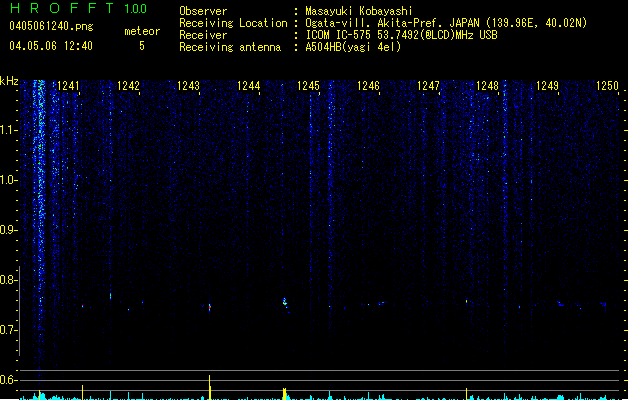
Task: Select the file name 0405061240.png
Action: (51, 26)
